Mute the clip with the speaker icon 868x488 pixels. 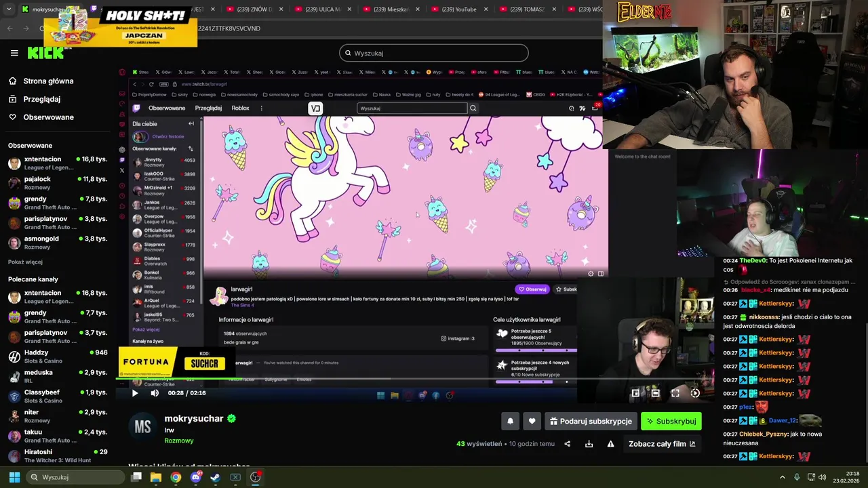click(x=155, y=393)
